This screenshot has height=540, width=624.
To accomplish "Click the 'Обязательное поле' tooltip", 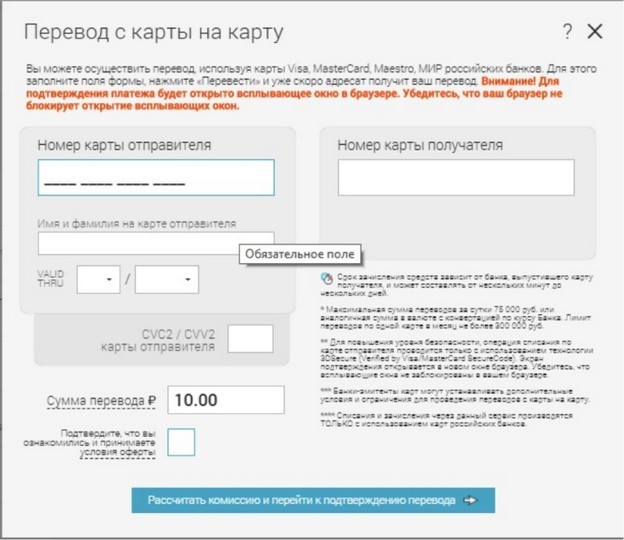I will (300, 254).
